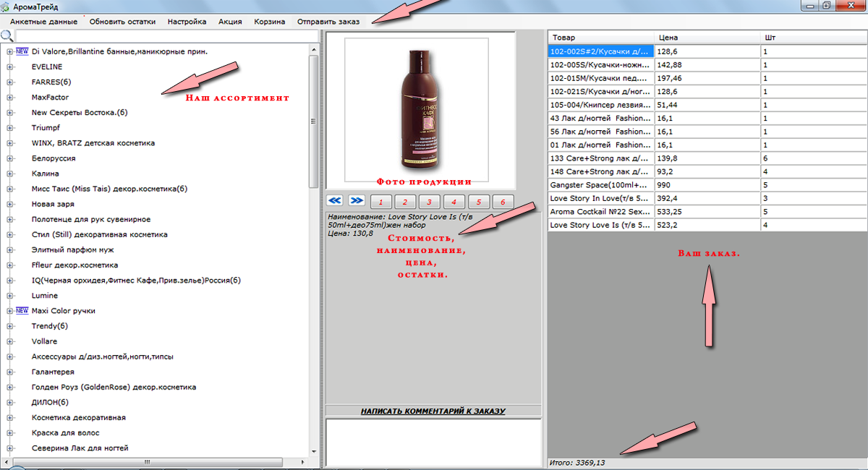Viewport: 868px width, 470px height.
Task: Select photo number 3 button
Action: tap(430, 202)
